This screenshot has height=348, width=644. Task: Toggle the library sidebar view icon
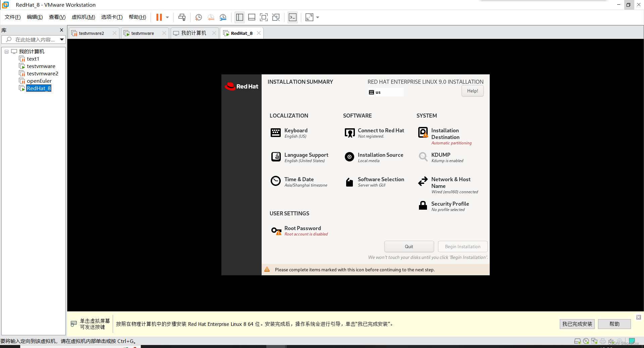pos(239,17)
